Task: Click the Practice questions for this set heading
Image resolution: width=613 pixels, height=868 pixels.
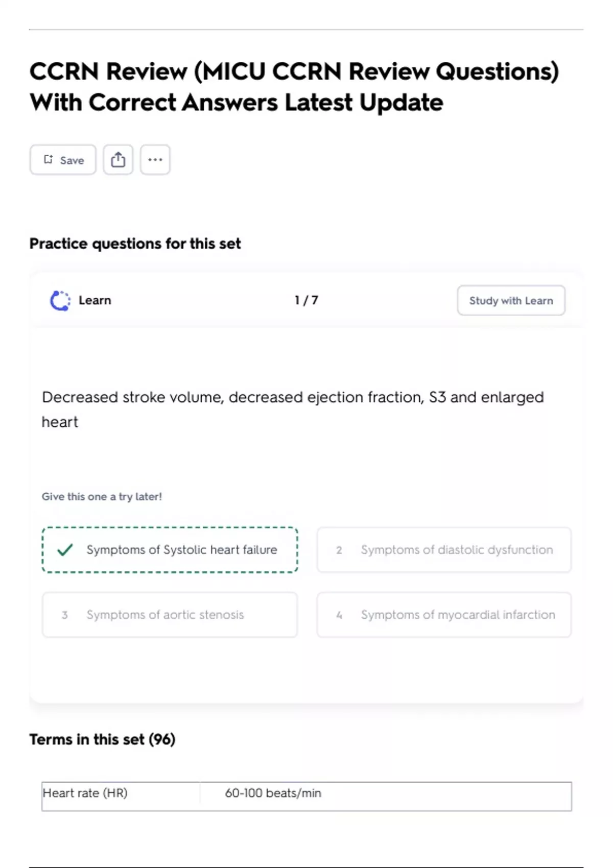Action: pyautogui.click(x=135, y=244)
